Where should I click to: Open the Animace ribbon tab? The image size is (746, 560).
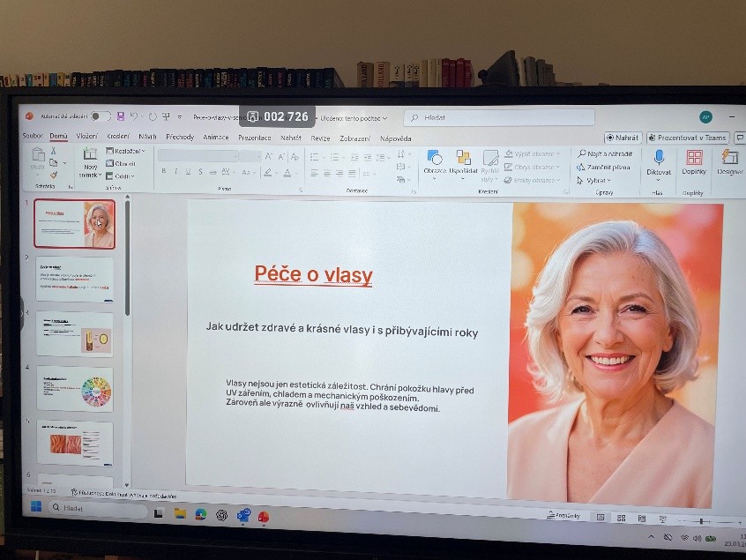tap(216, 138)
